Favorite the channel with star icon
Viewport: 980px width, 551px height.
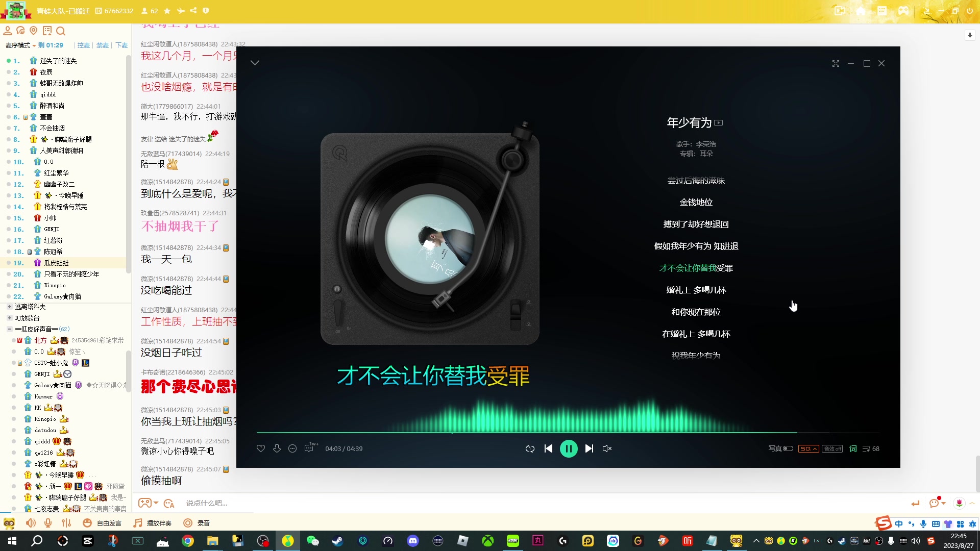167,11
